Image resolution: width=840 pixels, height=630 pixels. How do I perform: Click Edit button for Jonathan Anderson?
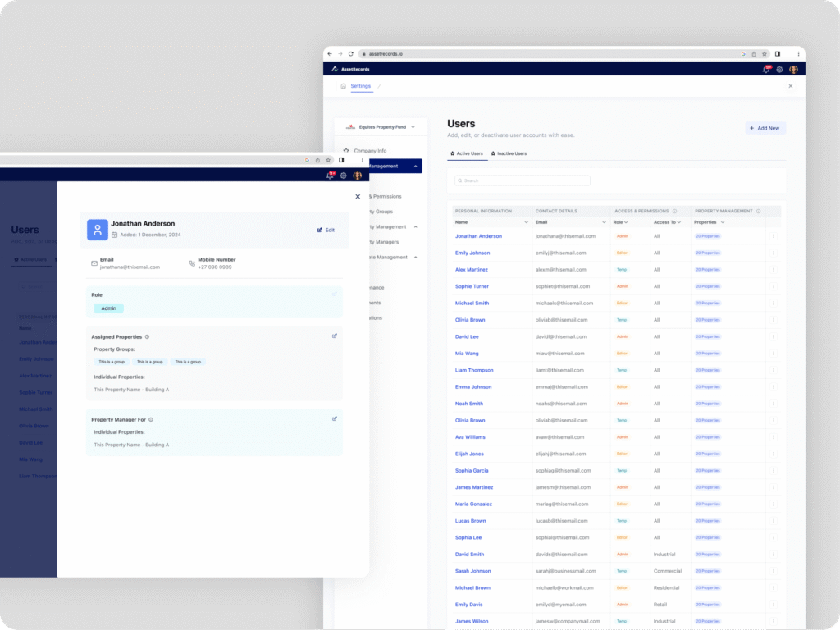coord(326,230)
